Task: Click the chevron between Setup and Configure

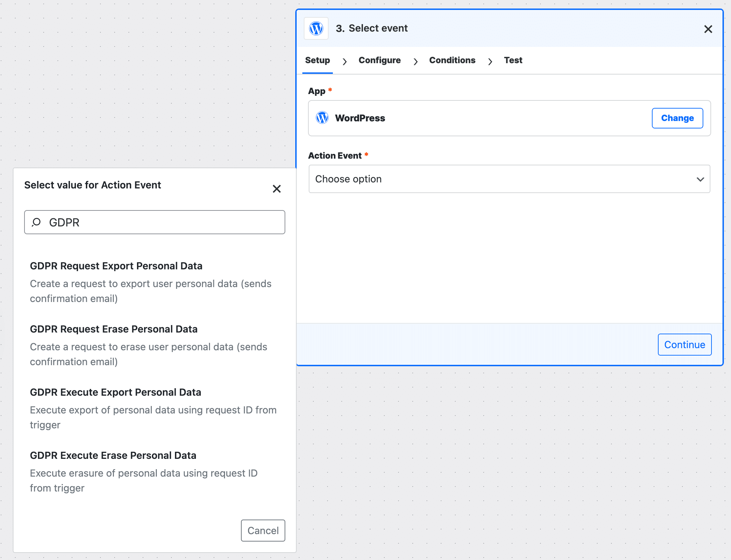Action: 345,61
